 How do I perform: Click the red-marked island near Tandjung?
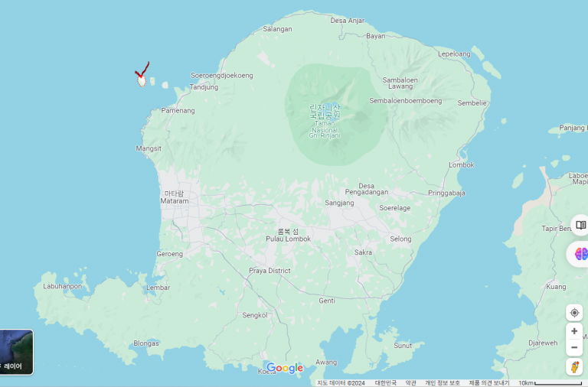142,80
